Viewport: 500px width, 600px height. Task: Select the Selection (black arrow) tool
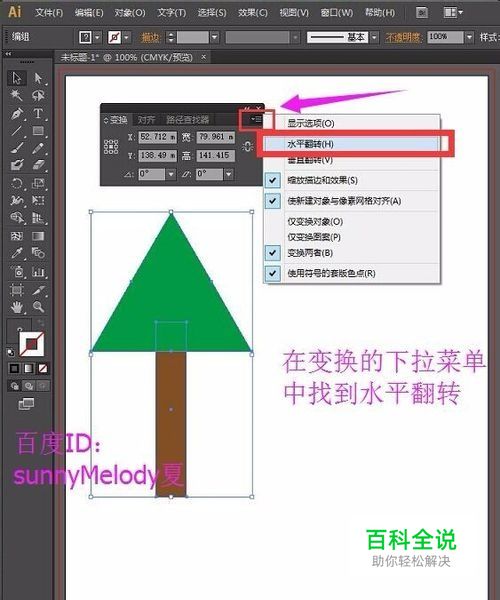17,78
